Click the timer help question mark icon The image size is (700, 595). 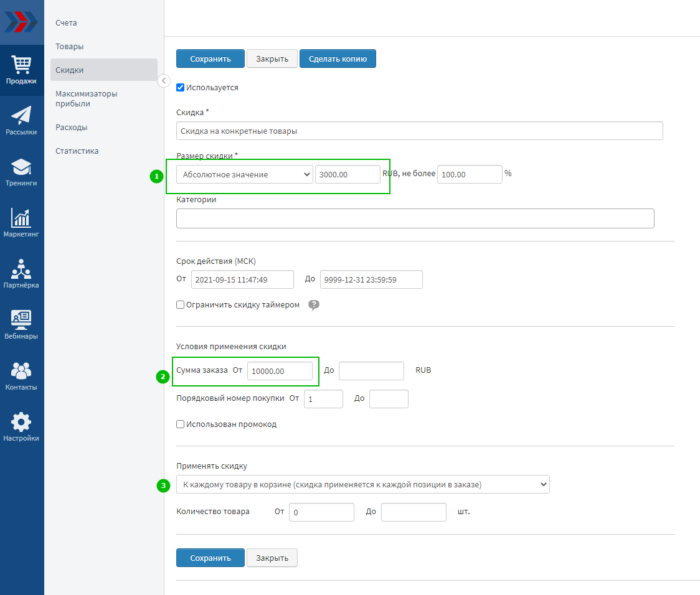pos(314,305)
